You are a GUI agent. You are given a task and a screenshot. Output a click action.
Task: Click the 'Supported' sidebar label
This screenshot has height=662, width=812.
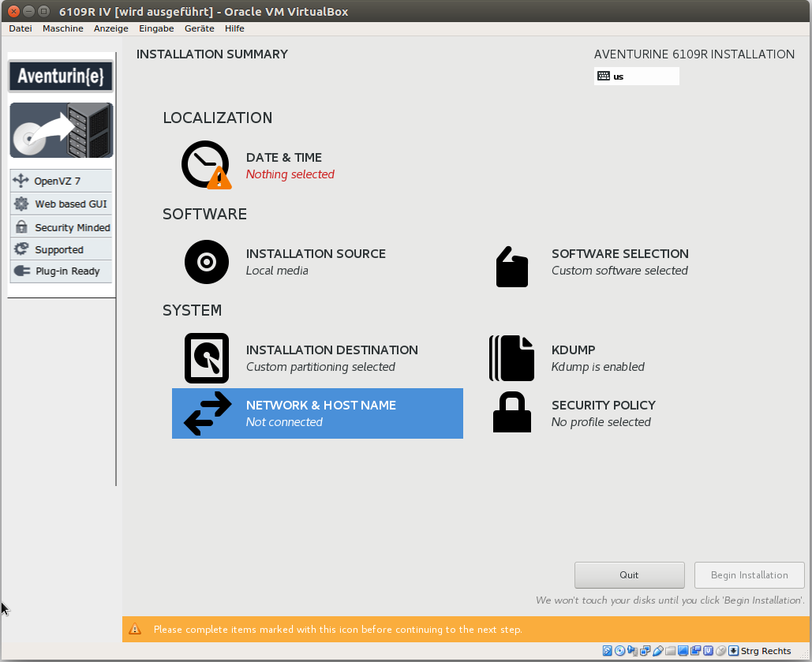click(59, 249)
